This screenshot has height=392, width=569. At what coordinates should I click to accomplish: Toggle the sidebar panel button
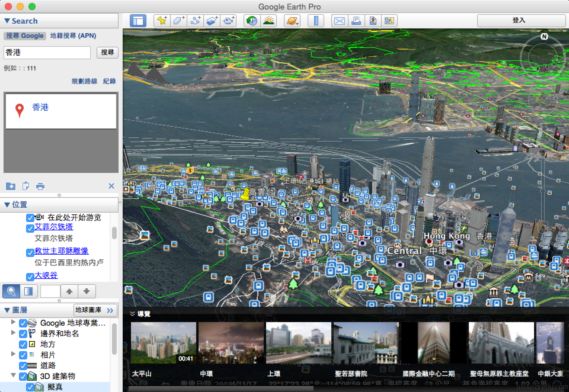click(x=138, y=21)
